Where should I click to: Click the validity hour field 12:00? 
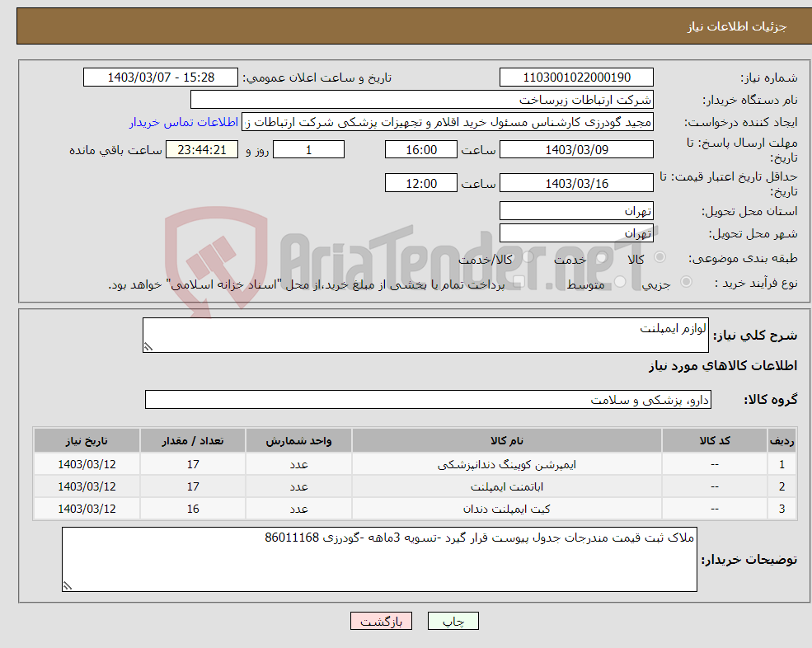pos(421,183)
